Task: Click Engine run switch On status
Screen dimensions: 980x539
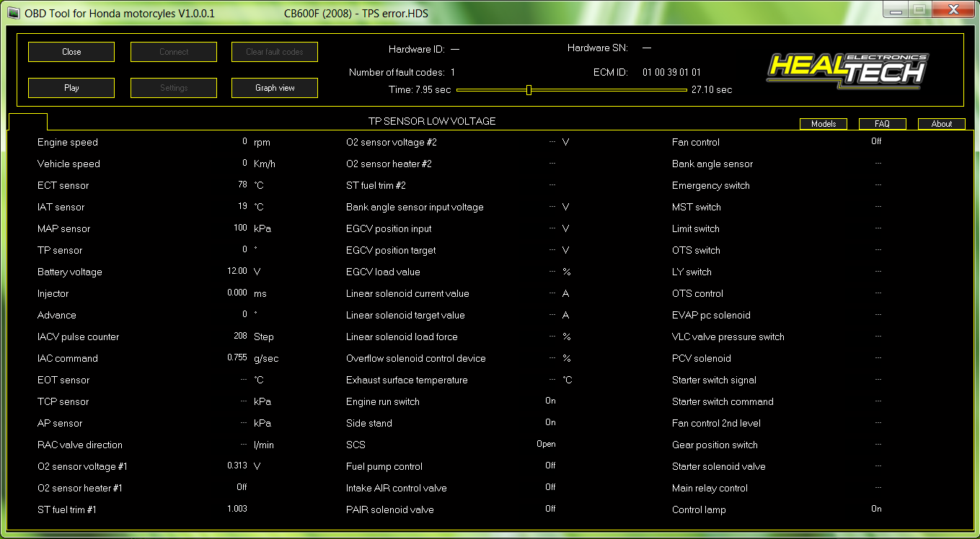Action: [550, 401]
